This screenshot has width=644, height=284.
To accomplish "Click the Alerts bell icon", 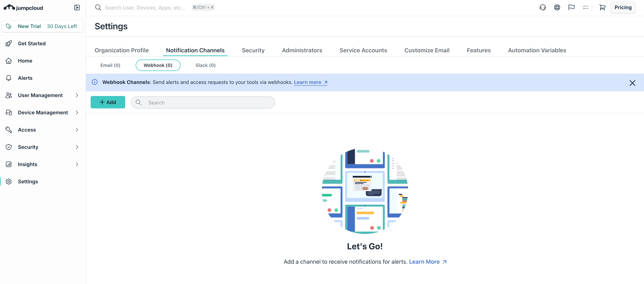I will (8, 78).
